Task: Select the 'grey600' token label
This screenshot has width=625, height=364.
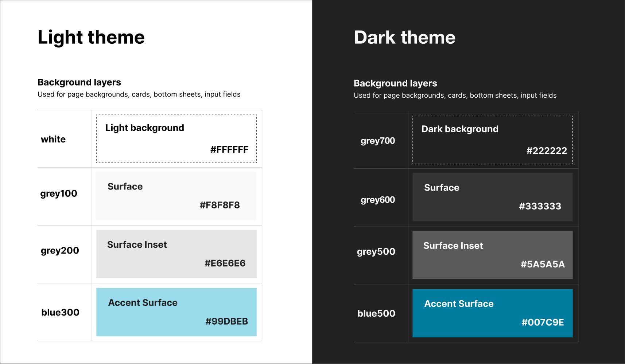Action: pyautogui.click(x=378, y=200)
